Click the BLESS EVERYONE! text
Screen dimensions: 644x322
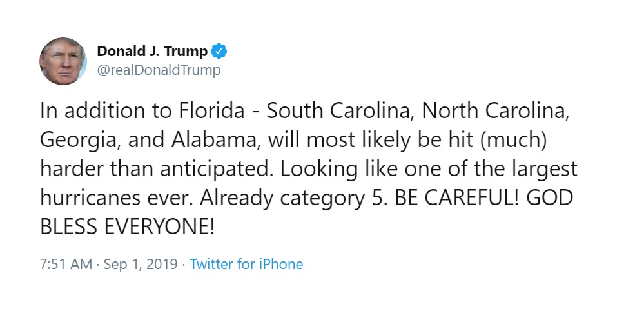128,227
